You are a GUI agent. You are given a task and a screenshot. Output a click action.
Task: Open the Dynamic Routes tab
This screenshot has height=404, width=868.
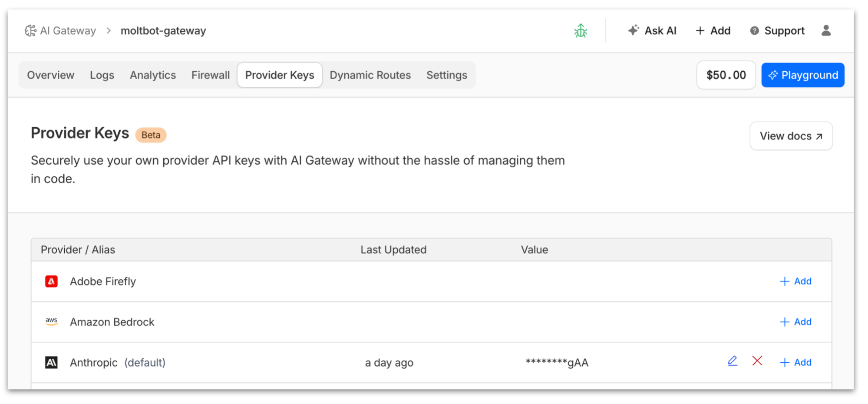pyautogui.click(x=370, y=75)
